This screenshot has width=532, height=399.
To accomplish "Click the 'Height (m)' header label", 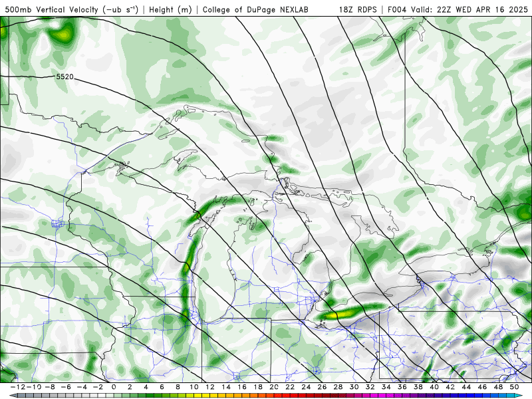I will tap(170, 9).
